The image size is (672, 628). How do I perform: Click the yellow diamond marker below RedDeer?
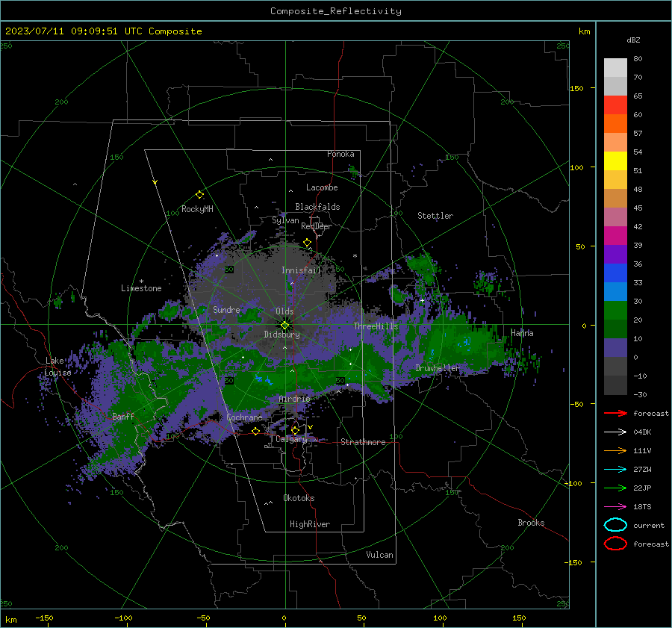307,243
